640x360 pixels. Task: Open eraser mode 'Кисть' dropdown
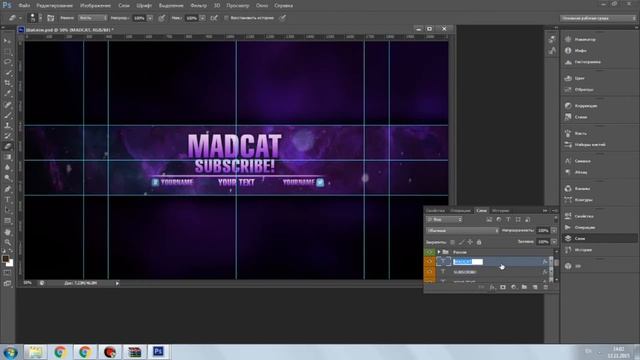coord(93,18)
